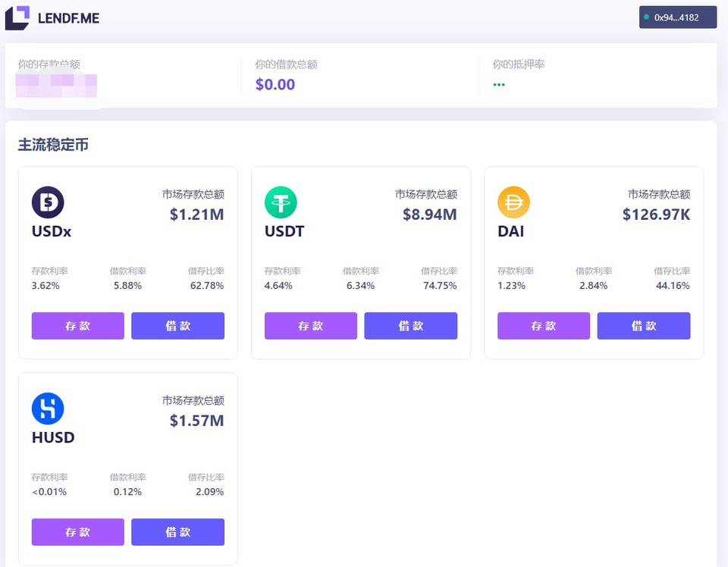
Task: Select the USDT token icon
Action: pyautogui.click(x=282, y=202)
